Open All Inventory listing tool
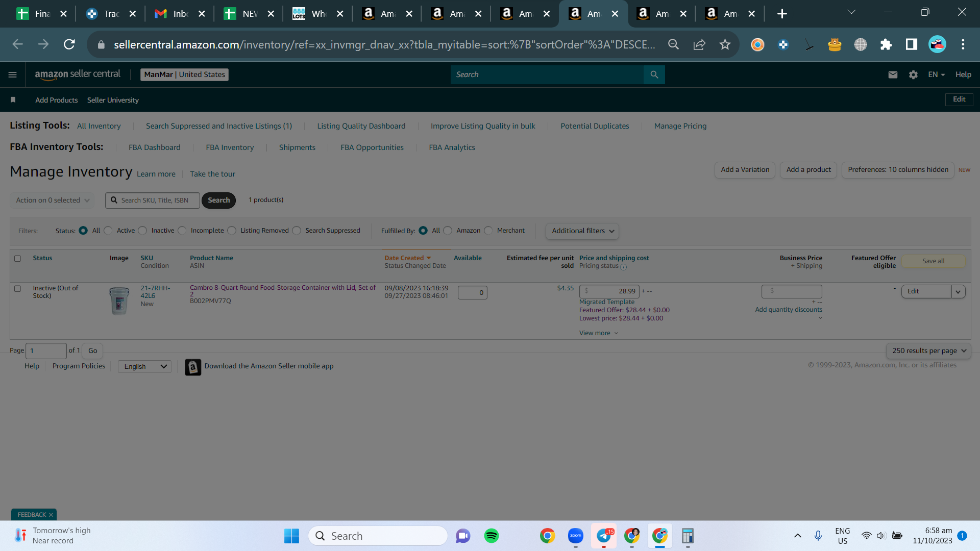The height and width of the screenshot is (551, 980). pos(99,126)
